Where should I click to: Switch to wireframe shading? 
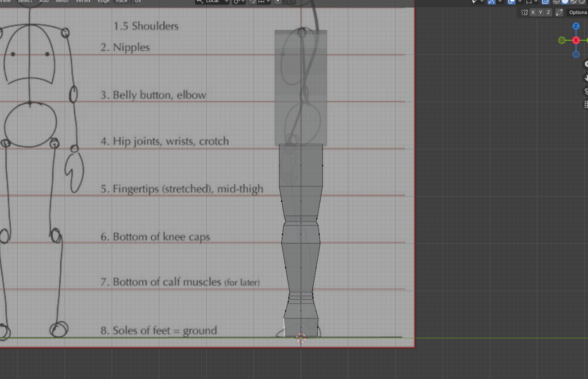[557, 1]
